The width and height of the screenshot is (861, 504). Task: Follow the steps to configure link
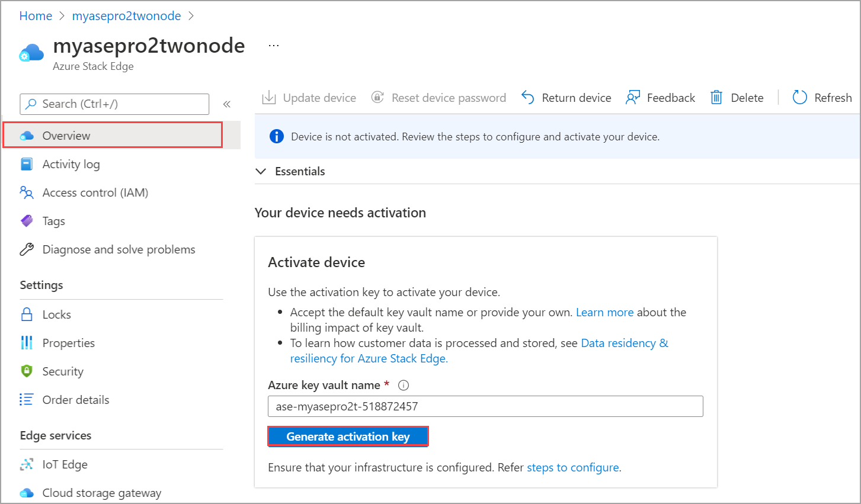[x=573, y=467]
